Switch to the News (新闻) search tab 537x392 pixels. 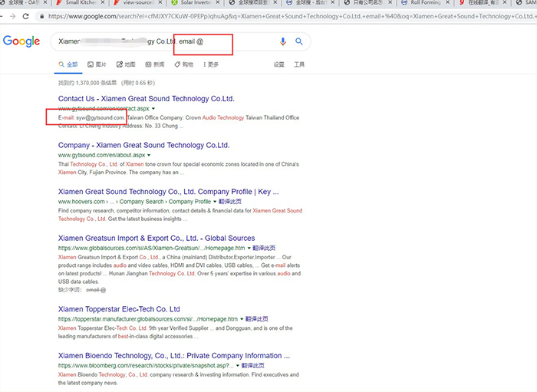click(154, 64)
